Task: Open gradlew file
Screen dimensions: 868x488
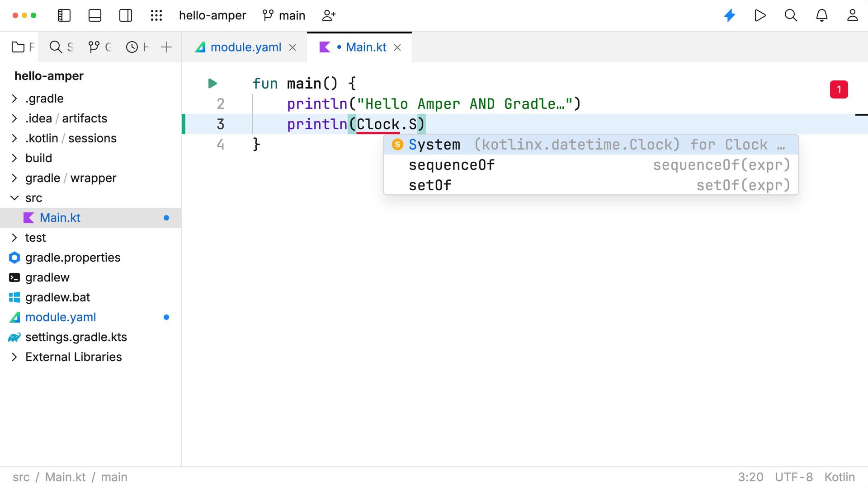Action: pyautogui.click(x=90, y=277)
